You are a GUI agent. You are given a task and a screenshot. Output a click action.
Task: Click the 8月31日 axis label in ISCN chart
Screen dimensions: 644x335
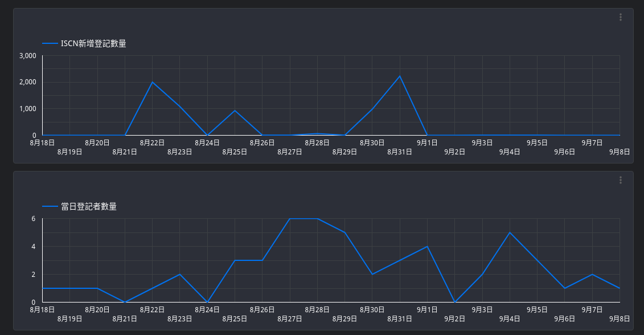click(400, 152)
